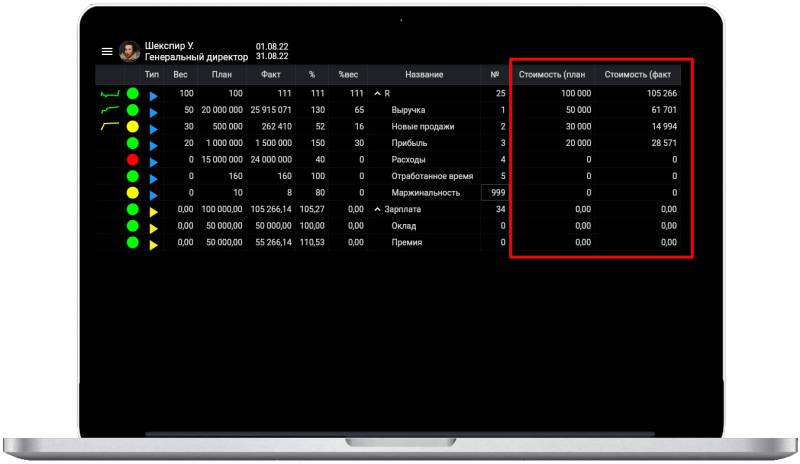Click the Генеральный директор title
800x464 pixels.
[x=196, y=57]
